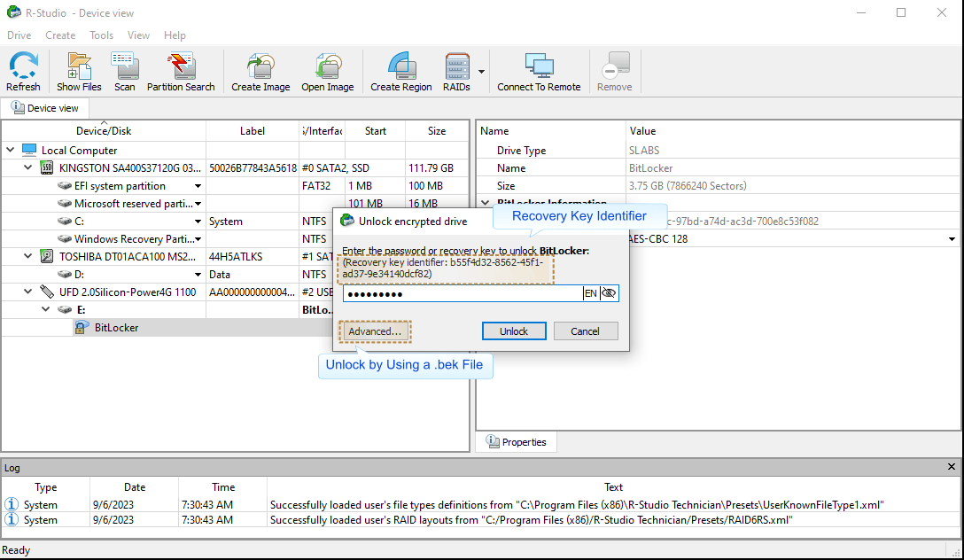Click the KINGSTON SSD drive icon
This screenshot has width=964, height=560.
[47, 167]
